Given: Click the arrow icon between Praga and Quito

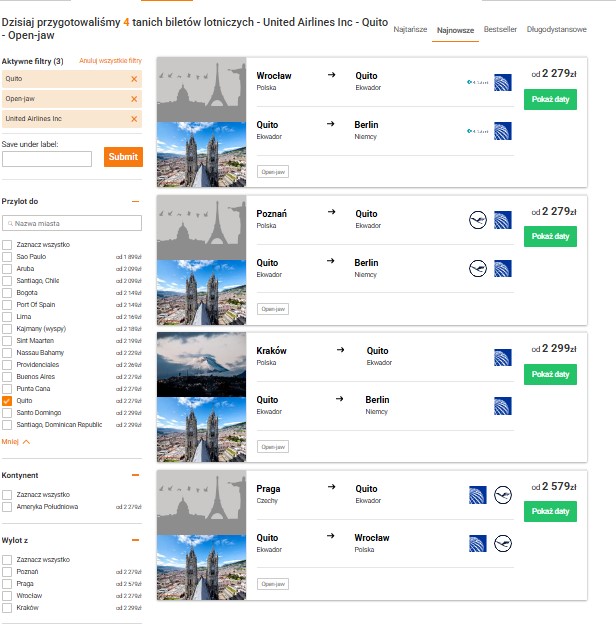Looking at the screenshot, I should (x=331, y=487).
